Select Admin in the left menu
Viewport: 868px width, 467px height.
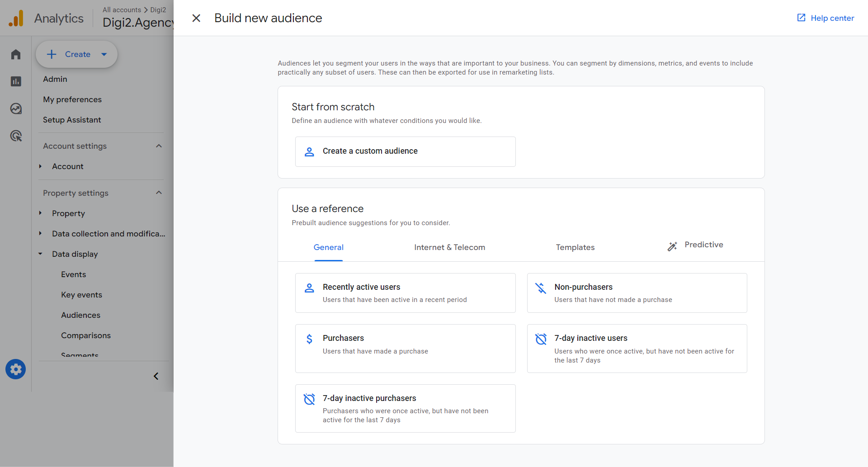click(55, 79)
